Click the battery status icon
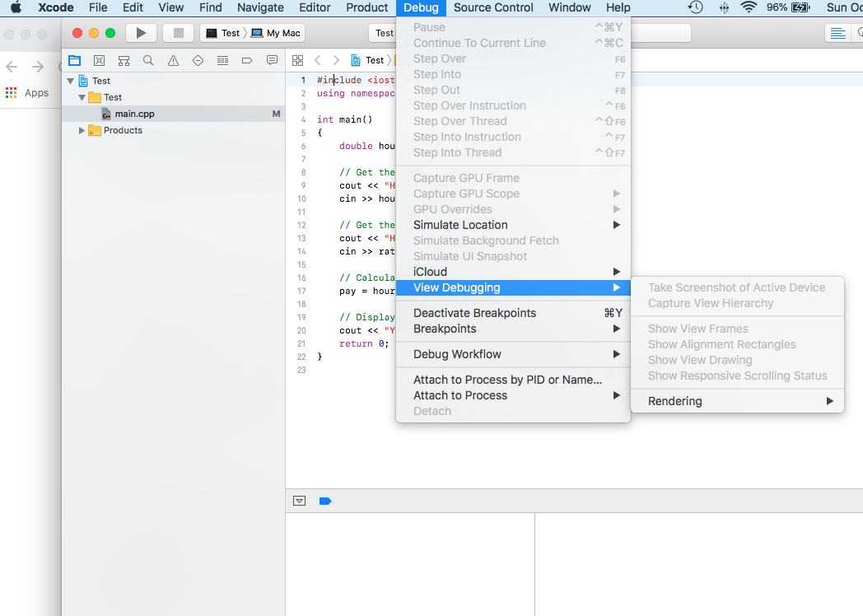This screenshot has width=863, height=616. click(800, 7)
